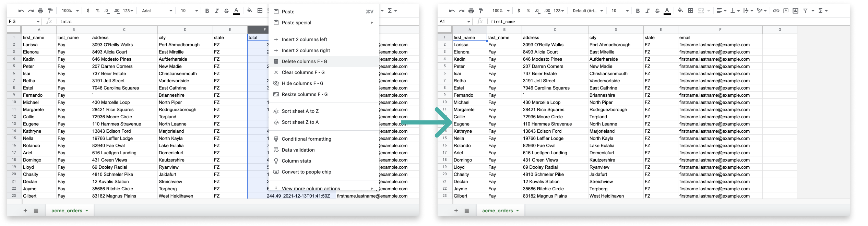868x226 pixels.
Task: Click the Print icon in the left spreadsheet
Action: [40, 11]
